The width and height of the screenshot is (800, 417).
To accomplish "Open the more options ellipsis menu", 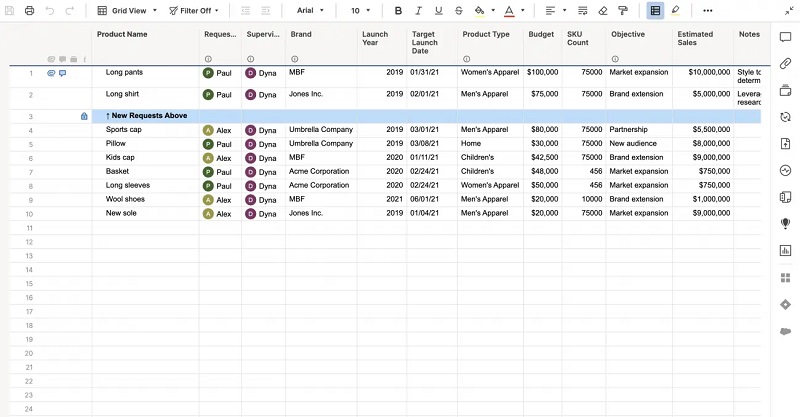I will click(708, 10).
